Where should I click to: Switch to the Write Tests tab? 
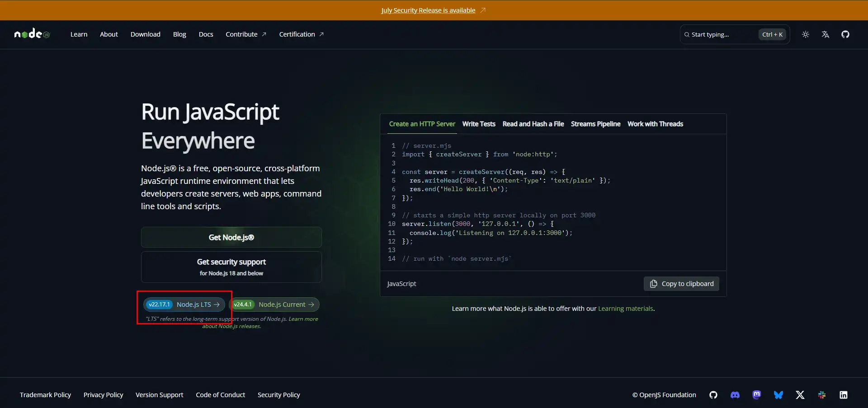pyautogui.click(x=479, y=123)
